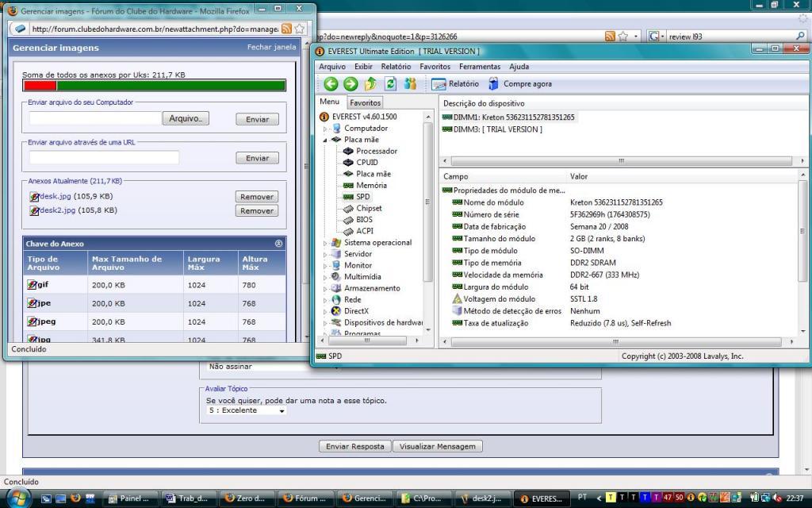Click the computer file path input field

pos(95,118)
